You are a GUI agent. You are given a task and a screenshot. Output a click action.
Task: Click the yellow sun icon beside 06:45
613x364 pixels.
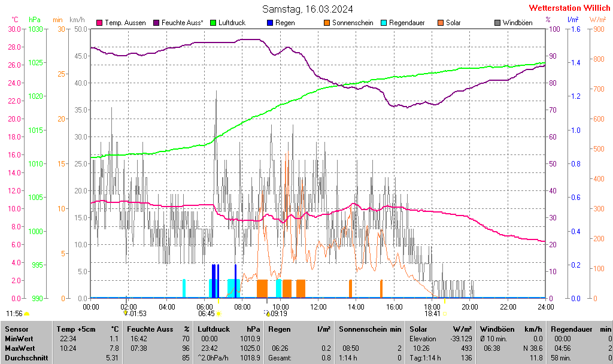219,314
